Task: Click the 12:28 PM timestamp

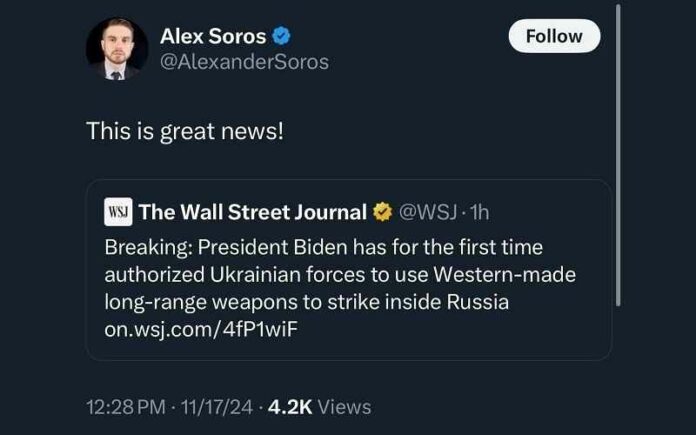Action: (126, 407)
